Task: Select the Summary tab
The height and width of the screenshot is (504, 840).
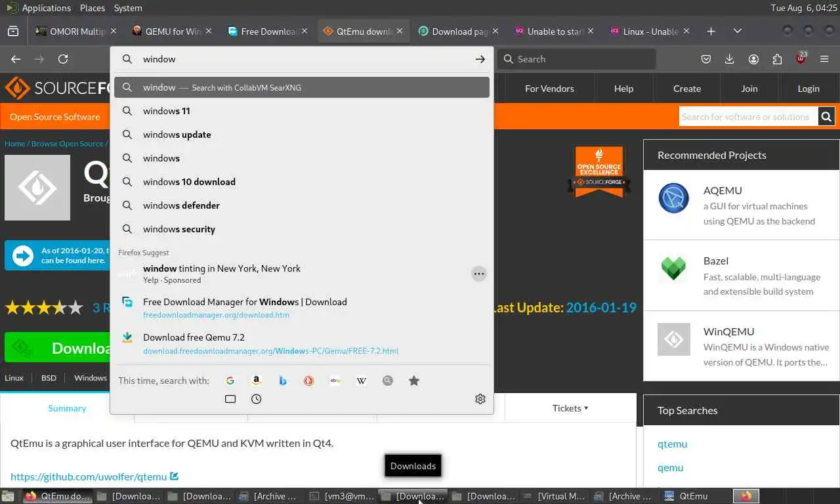Action: [x=67, y=408]
